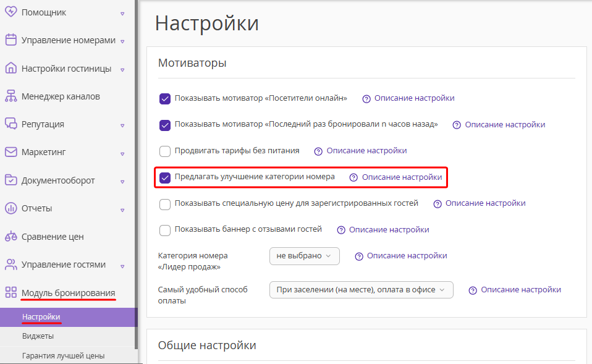Screen dimensions: 592x364
Task: Click the Модуль бронирования grid icon
Action: tap(11, 292)
